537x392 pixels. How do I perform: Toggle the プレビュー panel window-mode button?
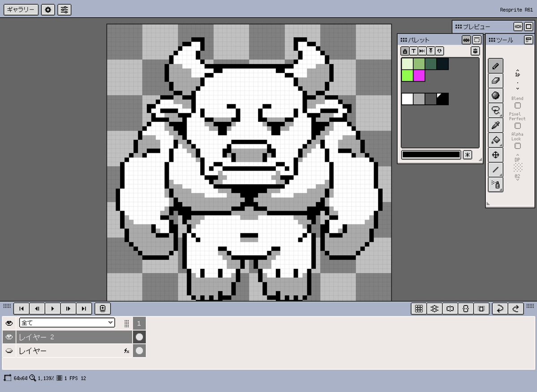pyautogui.click(x=528, y=26)
